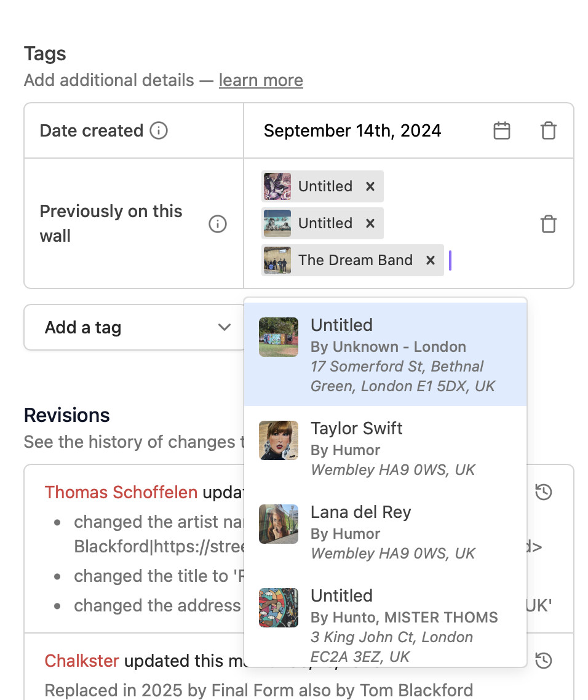Click The Dream Band thumbnail image
Screen dimensions: 588x700
point(277,260)
